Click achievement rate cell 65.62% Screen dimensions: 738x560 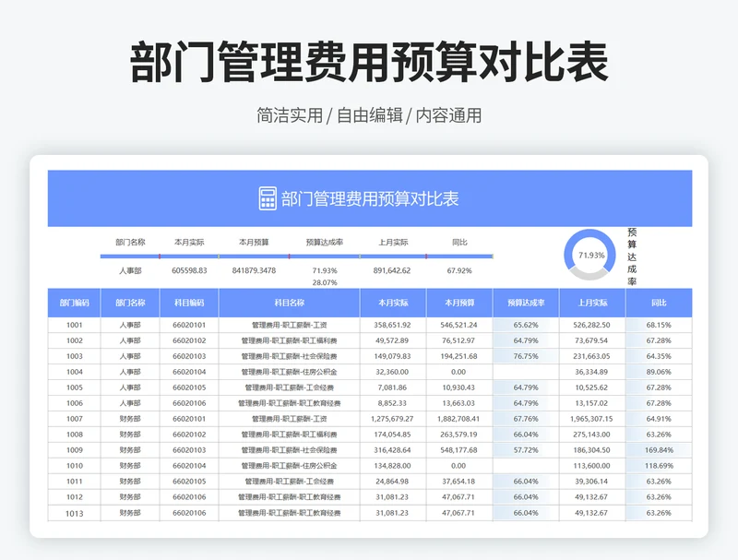[526, 325]
